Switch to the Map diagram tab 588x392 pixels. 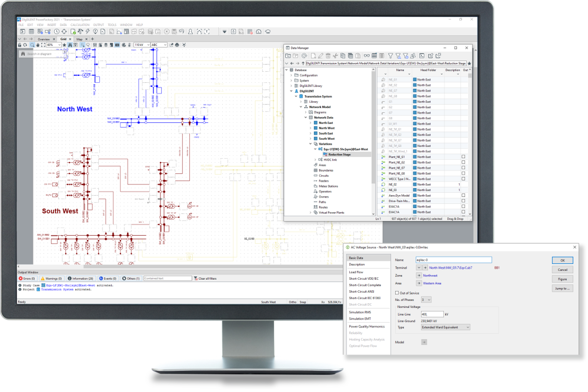click(79, 39)
